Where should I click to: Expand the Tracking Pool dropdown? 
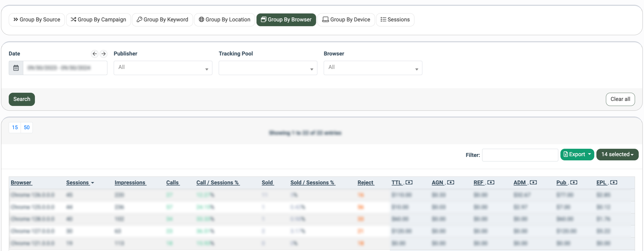click(x=268, y=68)
